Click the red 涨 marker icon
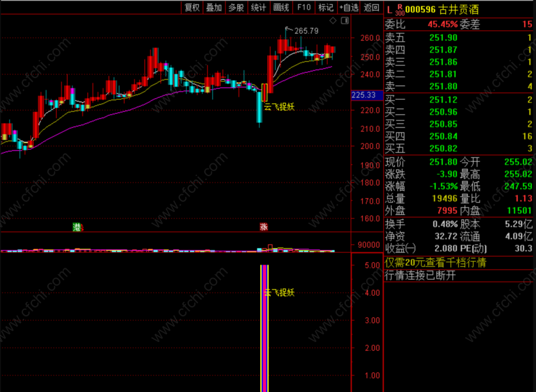Screen dimensions: 536x392 264,227
